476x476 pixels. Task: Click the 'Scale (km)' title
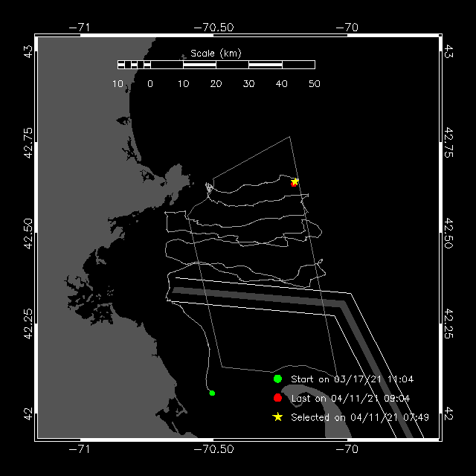tap(216, 54)
